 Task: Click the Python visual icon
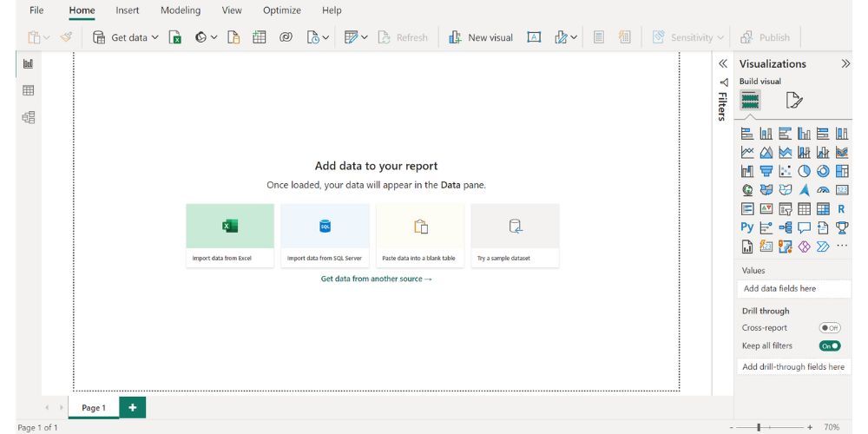[x=746, y=227]
